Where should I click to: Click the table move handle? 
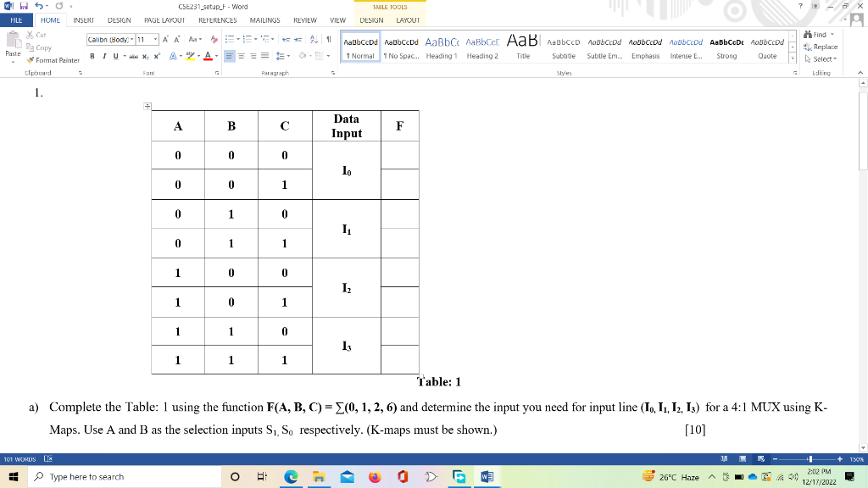click(147, 106)
